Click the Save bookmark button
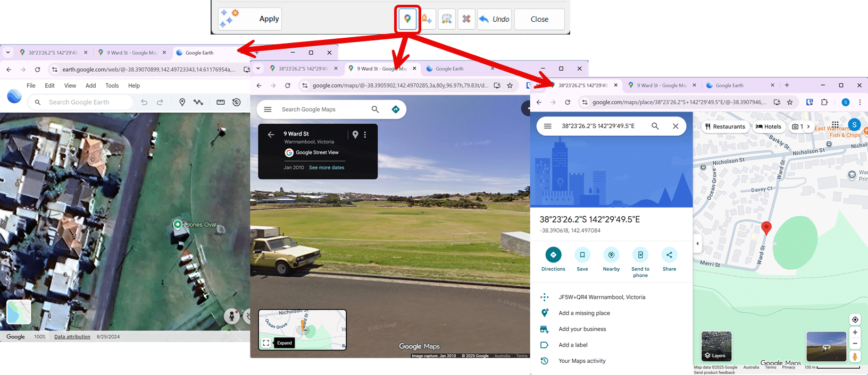The width and height of the screenshot is (868, 375). (x=582, y=259)
